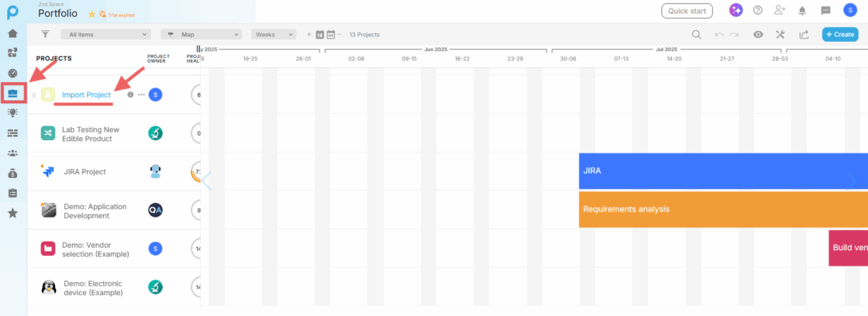
Task: Open the Home icon in sidebar
Action: [x=12, y=34]
